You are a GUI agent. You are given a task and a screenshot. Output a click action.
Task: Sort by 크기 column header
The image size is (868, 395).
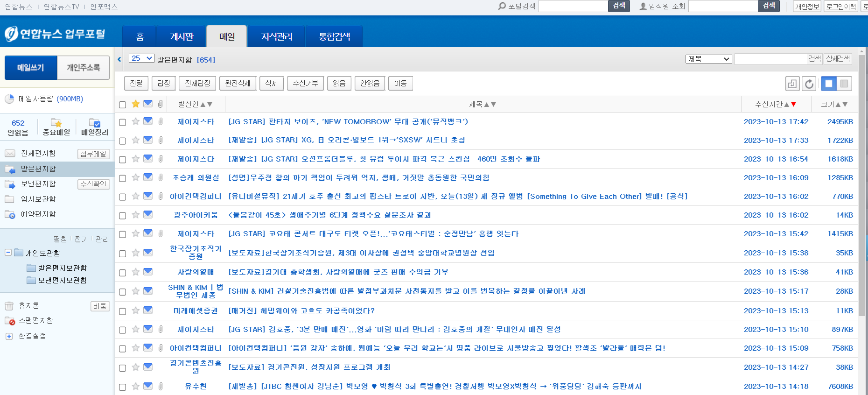834,104
